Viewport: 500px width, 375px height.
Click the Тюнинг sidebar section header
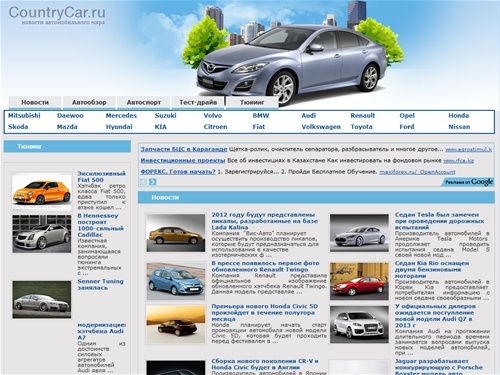tap(67, 146)
